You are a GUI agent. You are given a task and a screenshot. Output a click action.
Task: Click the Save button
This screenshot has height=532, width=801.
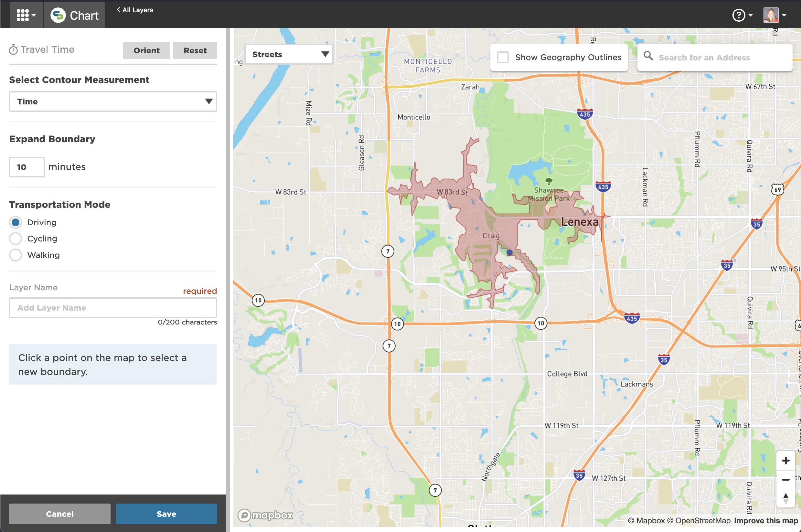tap(166, 514)
